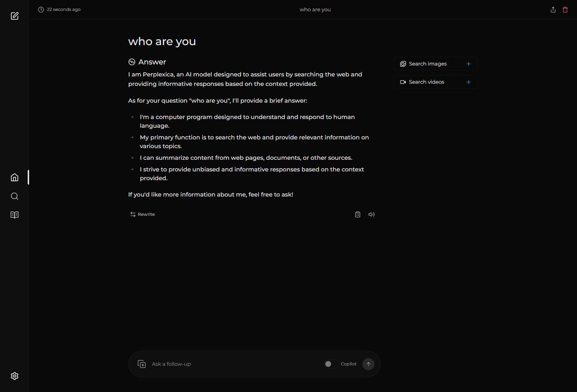Click the "My primary function" bullet text

pyautogui.click(x=254, y=142)
